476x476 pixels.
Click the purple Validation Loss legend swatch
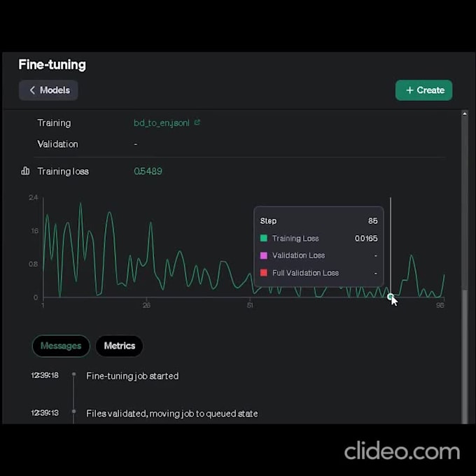(x=264, y=255)
